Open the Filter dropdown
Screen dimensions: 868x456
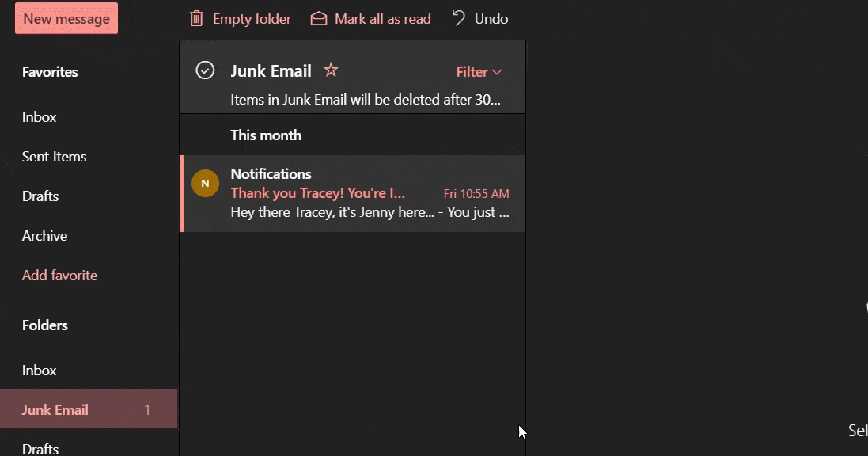point(478,72)
